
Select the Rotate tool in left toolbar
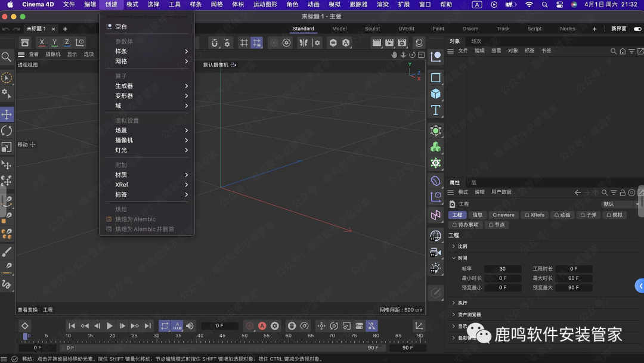click(7, 131)
